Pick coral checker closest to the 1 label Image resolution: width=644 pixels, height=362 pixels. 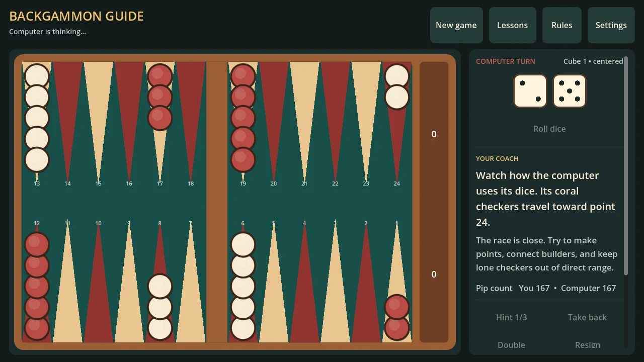pos(397,307)
